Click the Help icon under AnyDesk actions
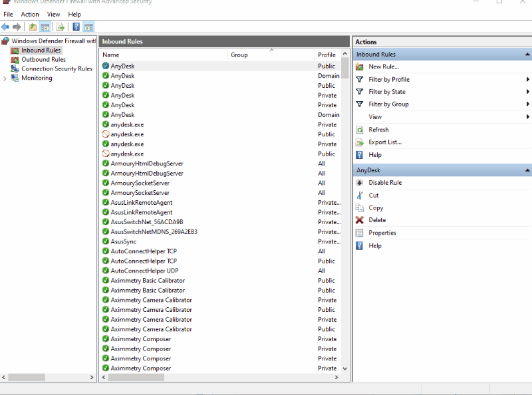This screenshot has width=532, height=395. click(360, 245)
